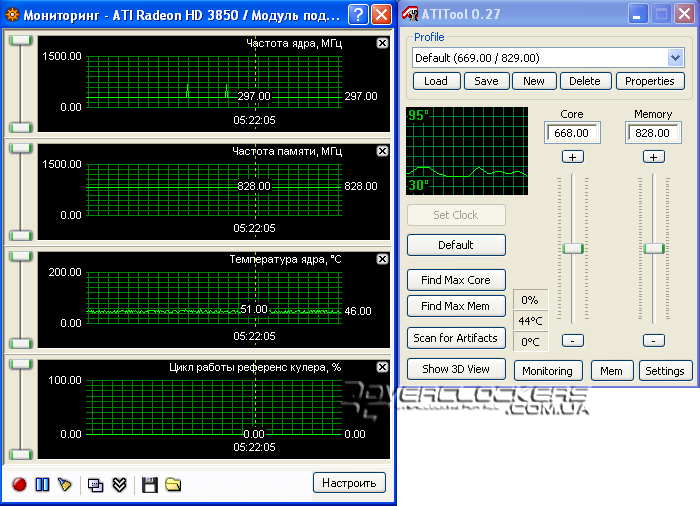Image resolution: width=700 pixels, height=506 pixels.
Task: Minimize the ATITool window
Action: 638,14
